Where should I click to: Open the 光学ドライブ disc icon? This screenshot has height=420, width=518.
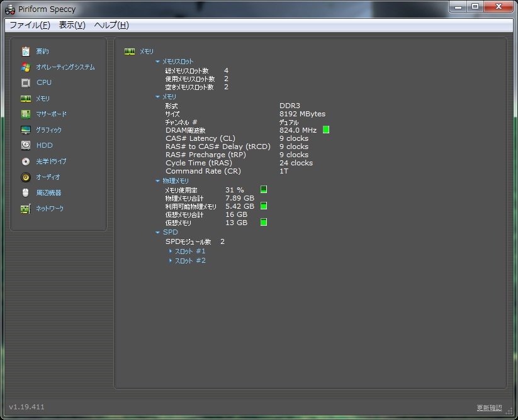pos(26,162)
